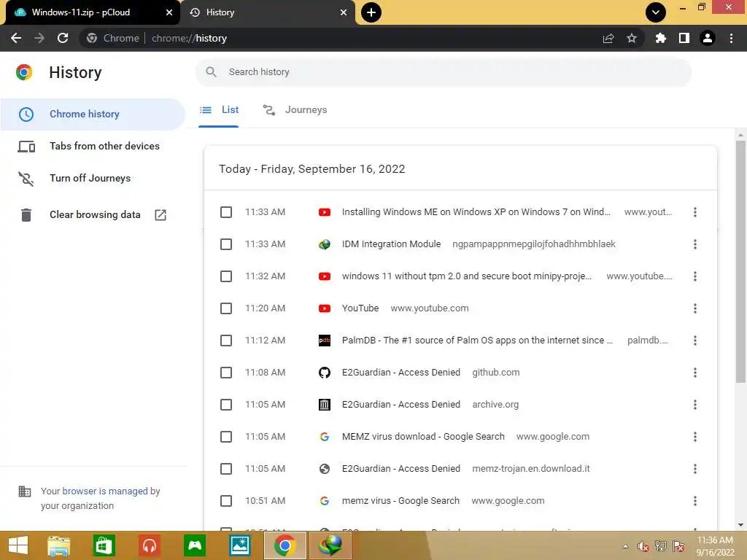
Task: Open Tabs from other devices
Action: [93, 146]
